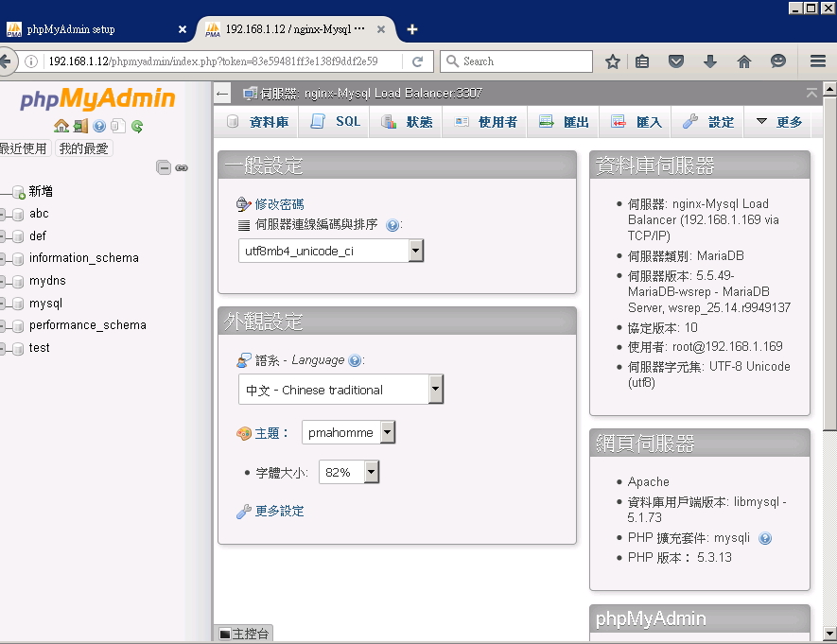837x644 pixels.
Task: Switch to the SQL tab
Action: [335, 122]
